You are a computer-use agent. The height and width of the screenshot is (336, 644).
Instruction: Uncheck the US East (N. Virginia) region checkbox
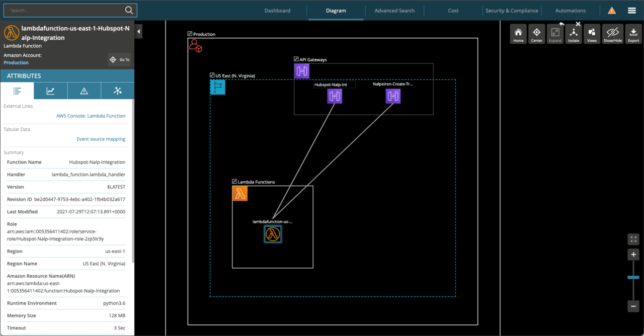click(x=212, y=75)
